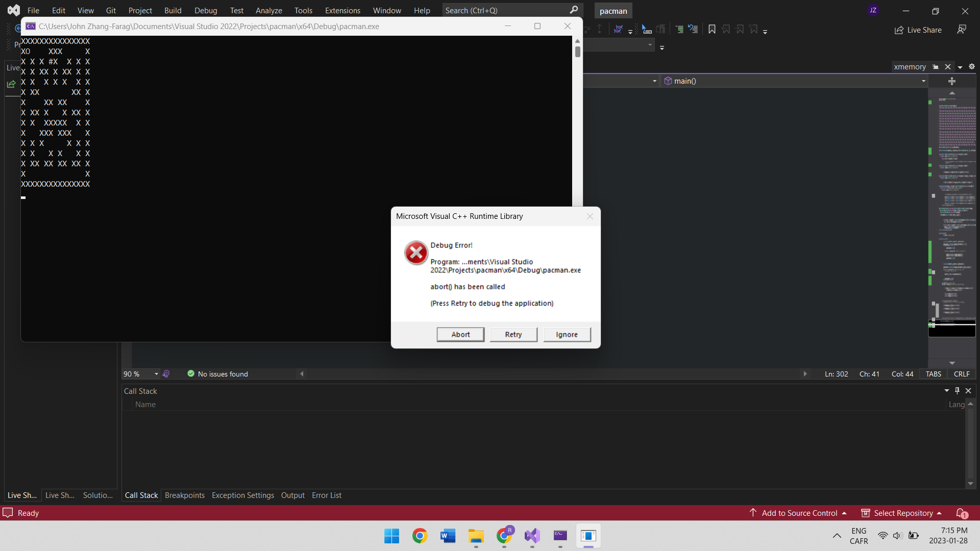
Task: Toggle the pin on the xmemory tab
Action: (x=936, y=67)
